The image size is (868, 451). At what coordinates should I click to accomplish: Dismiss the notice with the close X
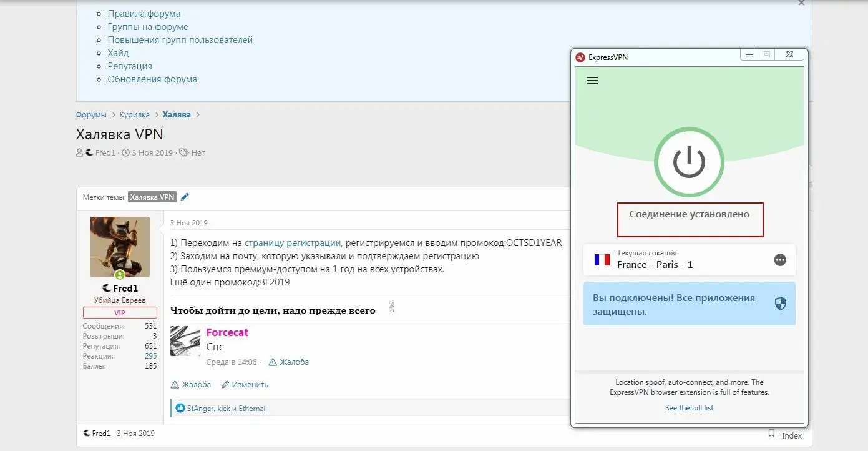(801, 3)
